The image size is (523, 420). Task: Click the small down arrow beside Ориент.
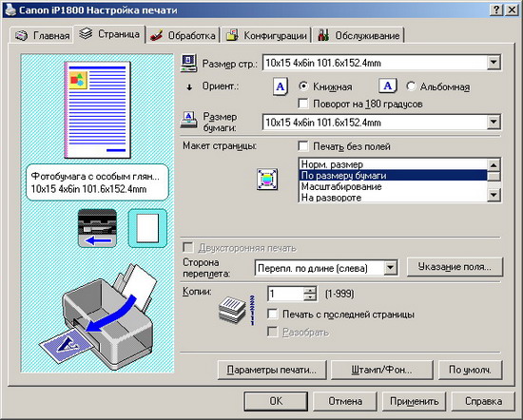[x=189, y=87]
